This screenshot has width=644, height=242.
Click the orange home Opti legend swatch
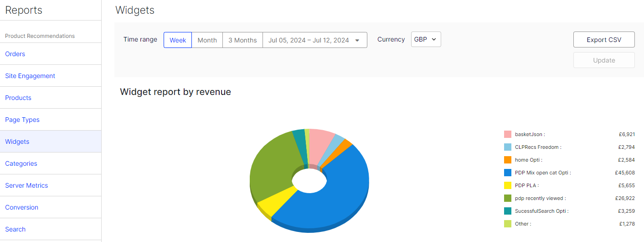click(507, 160)
